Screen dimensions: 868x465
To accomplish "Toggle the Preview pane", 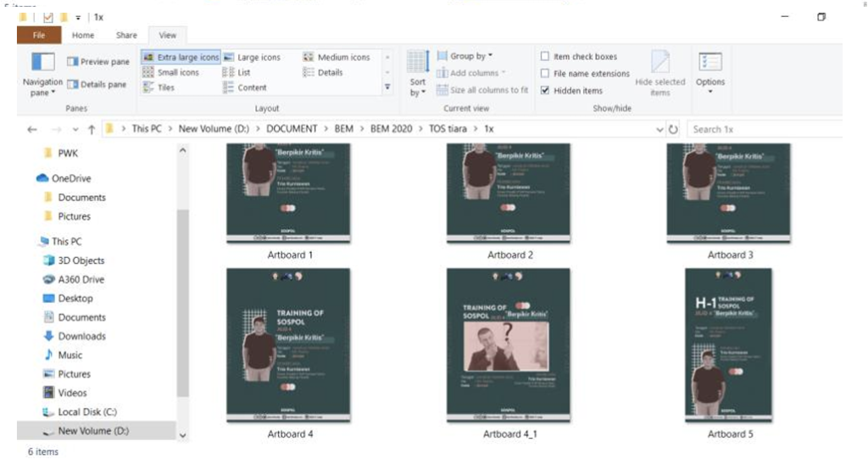I will [x=97, y=62].
